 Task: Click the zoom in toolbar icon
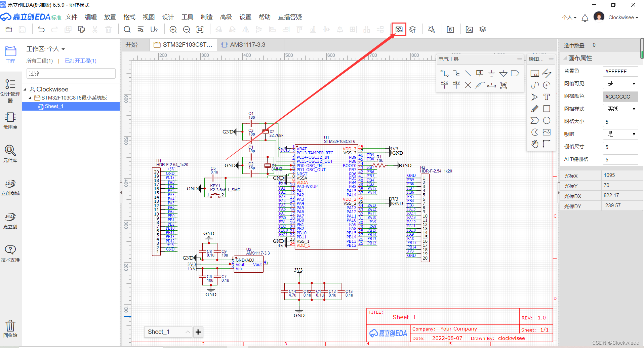[173, 30]
